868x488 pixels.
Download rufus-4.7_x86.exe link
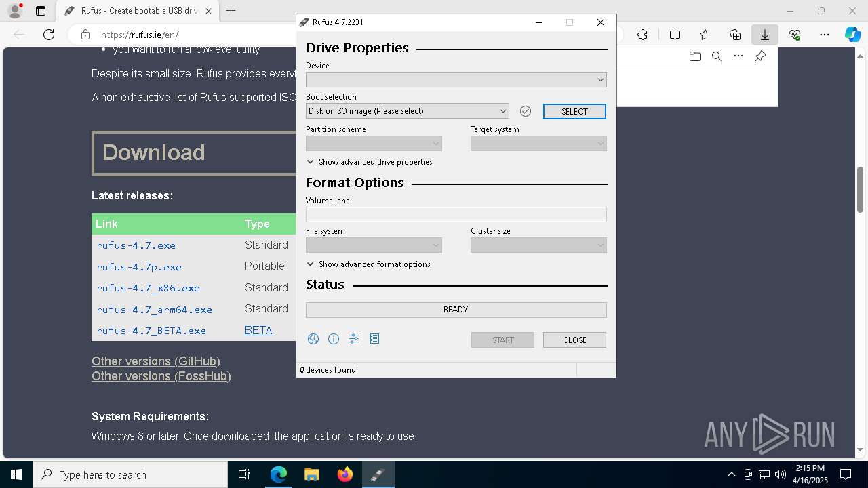[149, 288]
